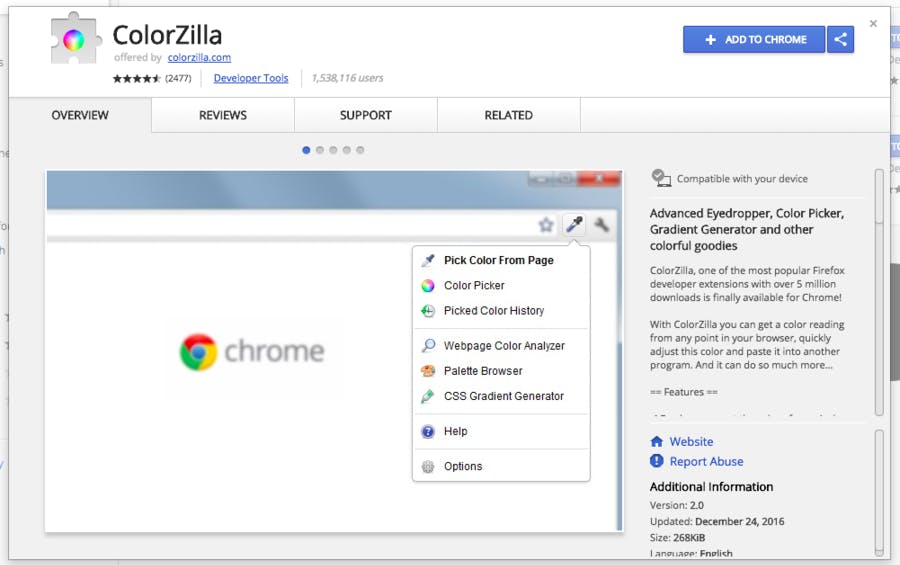Screen dimensions: 900x565
Task: Show the fourth screenshot via carousel dot
Action: 347,150
